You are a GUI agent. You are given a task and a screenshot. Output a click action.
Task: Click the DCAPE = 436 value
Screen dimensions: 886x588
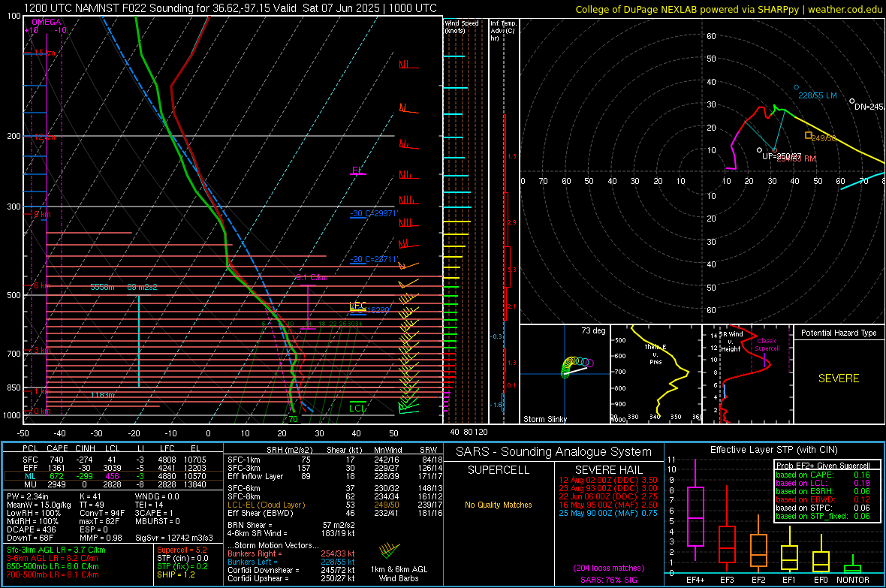tap(32, 529)
